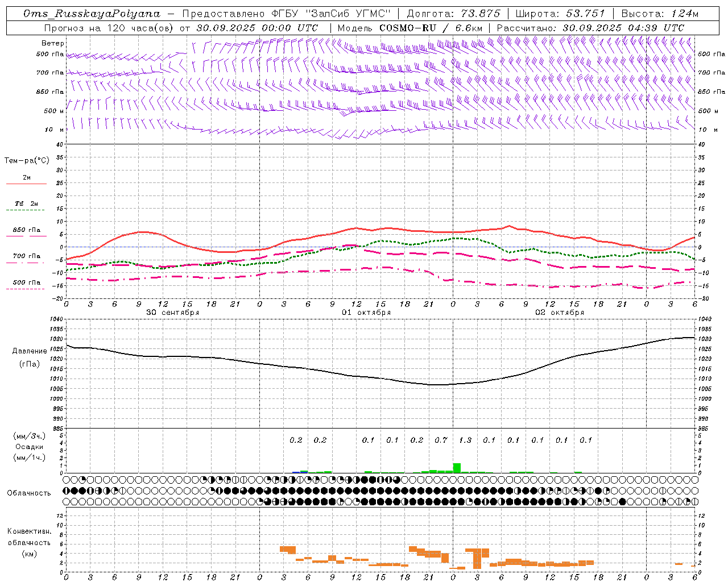Click the 02 октября date label
The image size is (728, 582).
560,313
